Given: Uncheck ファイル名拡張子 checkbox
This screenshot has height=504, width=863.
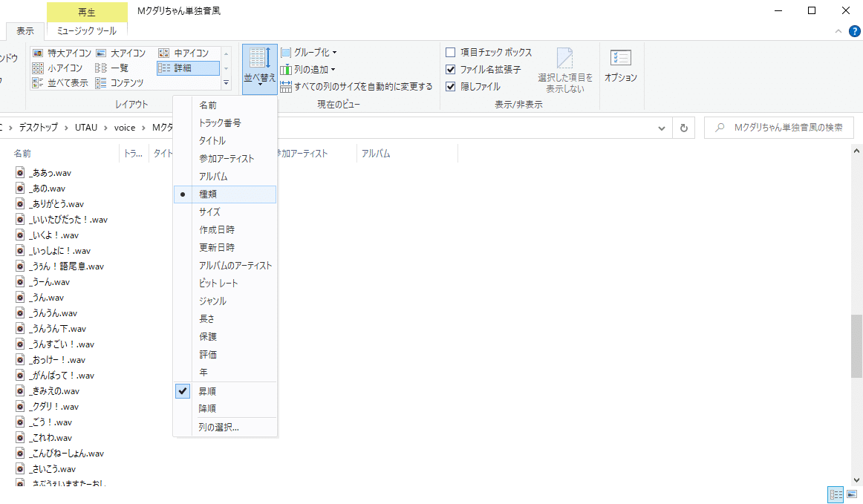Looking at the screenshot, I should point(450,69).
